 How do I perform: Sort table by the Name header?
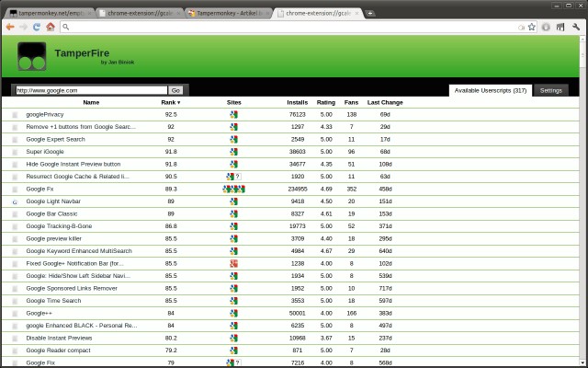click(x=91, y=102)
